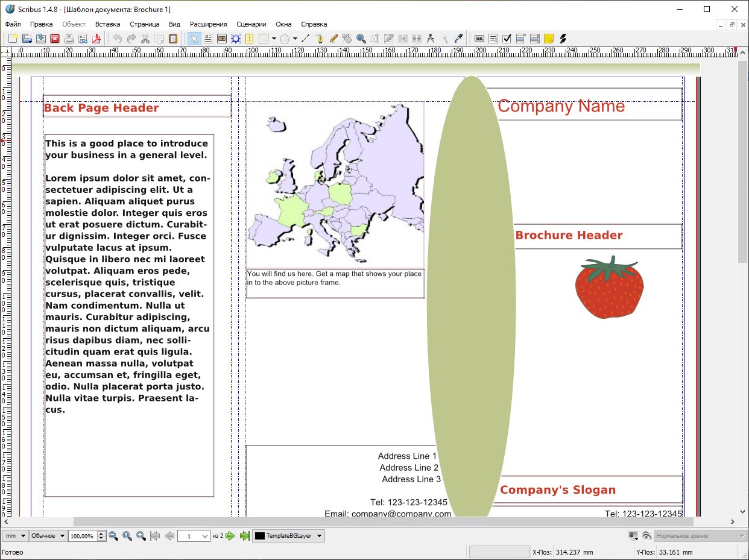
Task: Toggle color management icon in status bar
Action: (633, 536)
